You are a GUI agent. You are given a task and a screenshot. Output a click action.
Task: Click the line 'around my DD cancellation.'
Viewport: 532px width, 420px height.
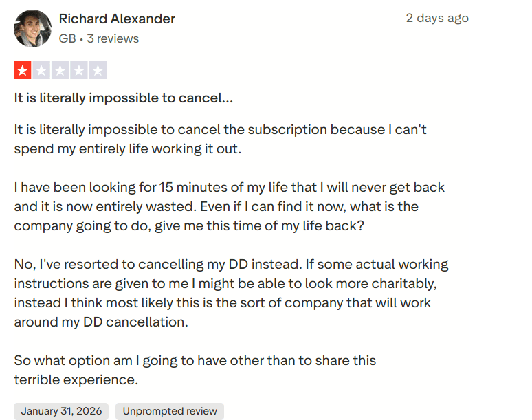coord(100,322)
